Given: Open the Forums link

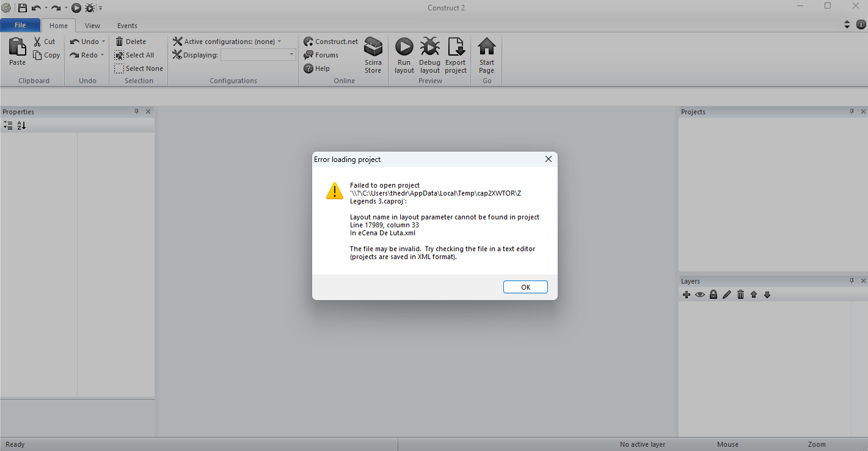Looking at the screenshot, I should 321,55.
